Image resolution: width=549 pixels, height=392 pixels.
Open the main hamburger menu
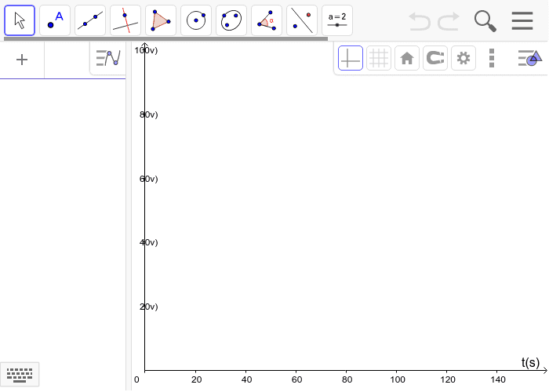pos(522,20)
